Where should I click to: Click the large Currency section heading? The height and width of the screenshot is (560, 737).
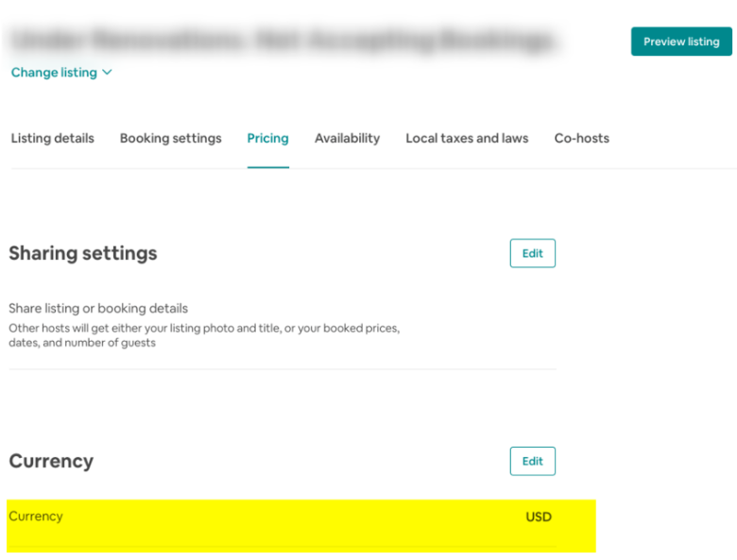pos(51,461)
